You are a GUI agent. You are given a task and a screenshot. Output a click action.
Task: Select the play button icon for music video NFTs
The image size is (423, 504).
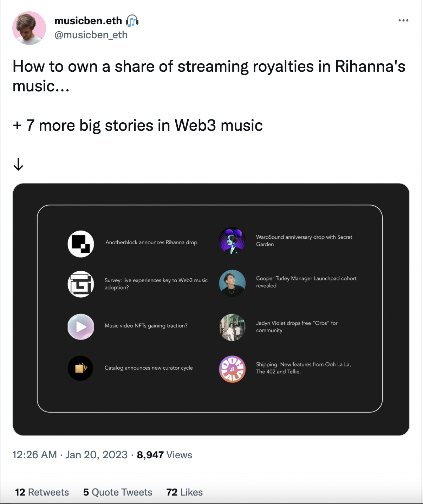[80, 327]
